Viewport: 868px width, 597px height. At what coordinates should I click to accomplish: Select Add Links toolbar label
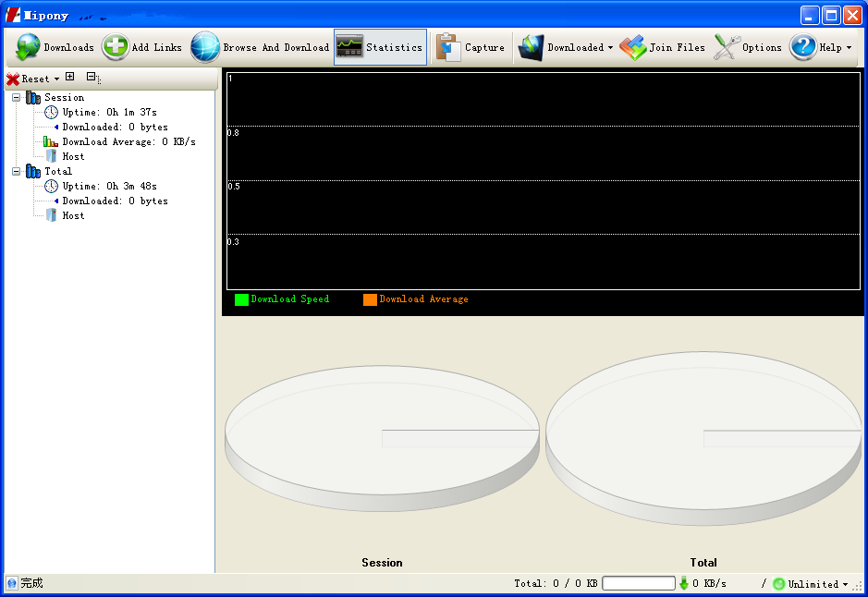[156, 47]
